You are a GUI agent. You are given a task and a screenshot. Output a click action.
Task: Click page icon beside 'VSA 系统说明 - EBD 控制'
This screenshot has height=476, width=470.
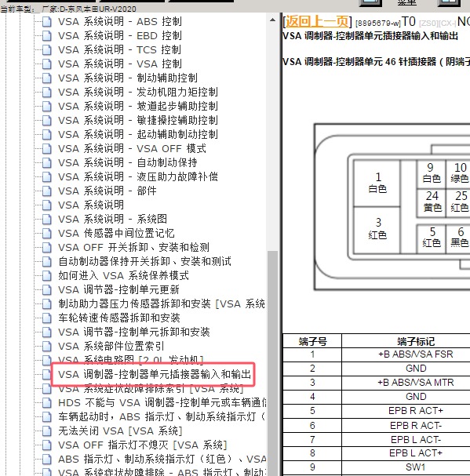pyautogui.click(x=47, y=36)
